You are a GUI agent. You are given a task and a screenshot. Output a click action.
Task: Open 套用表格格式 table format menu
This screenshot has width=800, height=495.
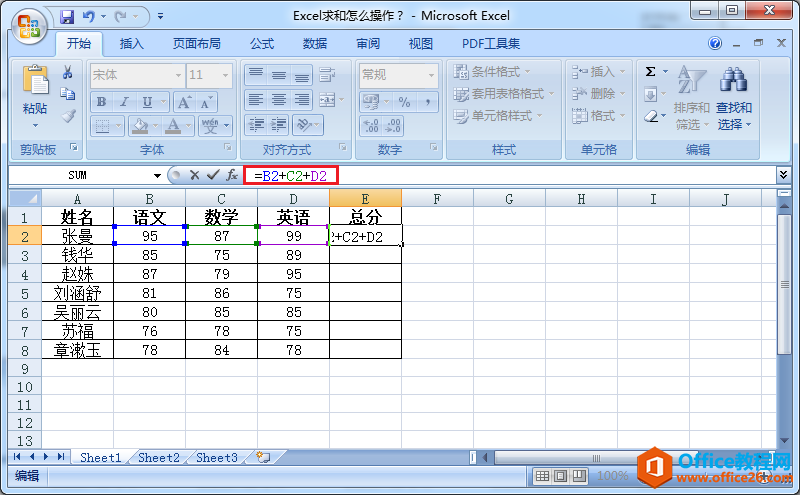504,94
